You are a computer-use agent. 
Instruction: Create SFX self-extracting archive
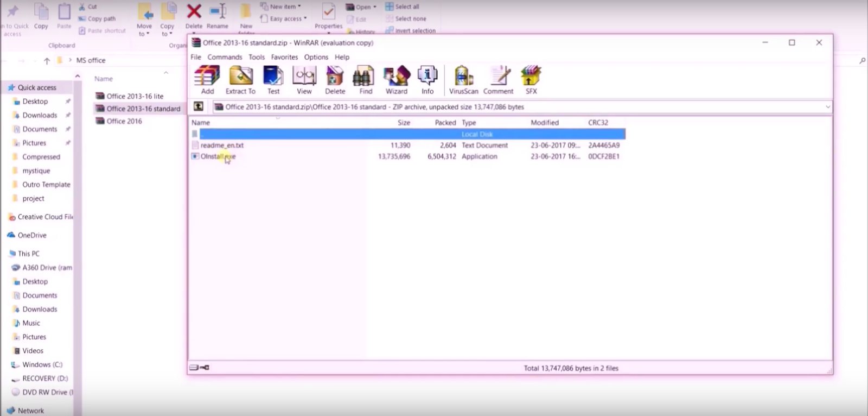pos(531,79)
